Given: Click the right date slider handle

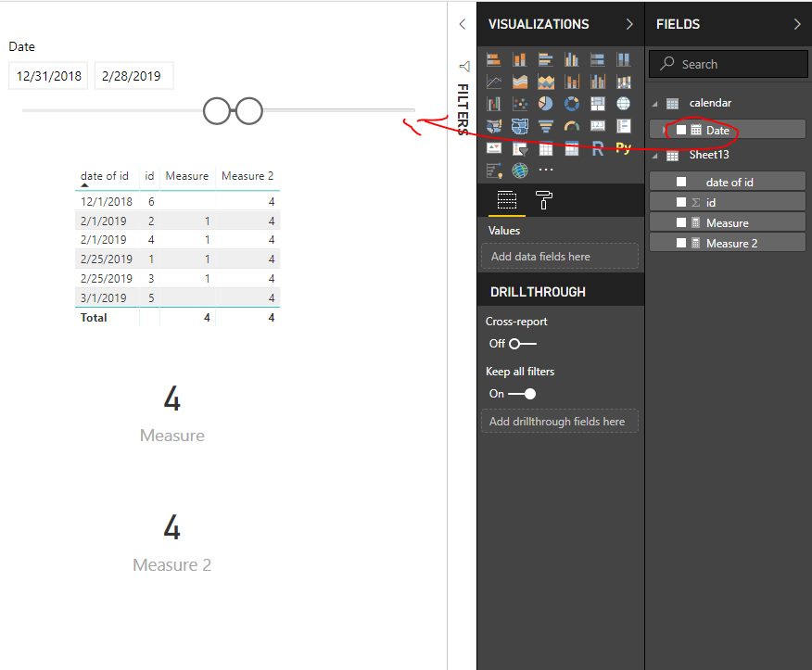Looking at the screenshot, I should point(249,111).
